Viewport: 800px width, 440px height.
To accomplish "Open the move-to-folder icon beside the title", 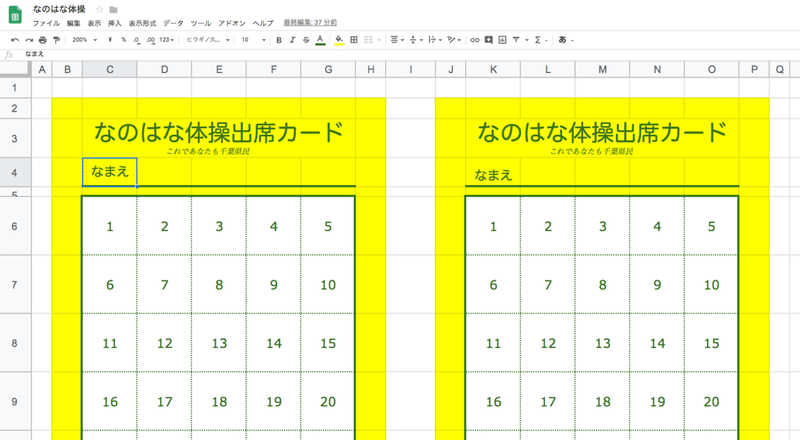I will [x=113, y=9].
